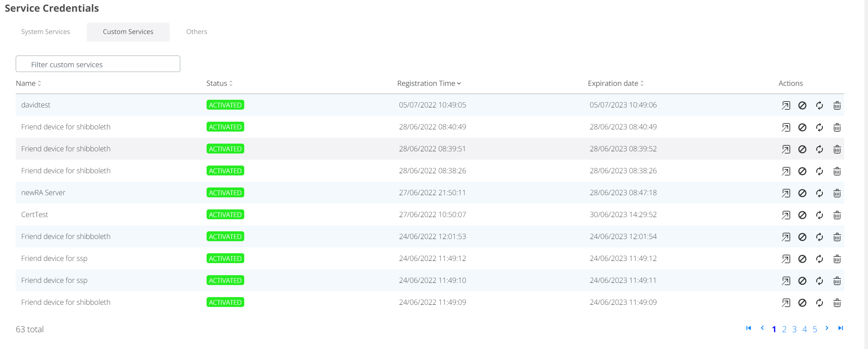Jump to the last page
This screenshot has width=868, height=349.
tap(841, 328)
